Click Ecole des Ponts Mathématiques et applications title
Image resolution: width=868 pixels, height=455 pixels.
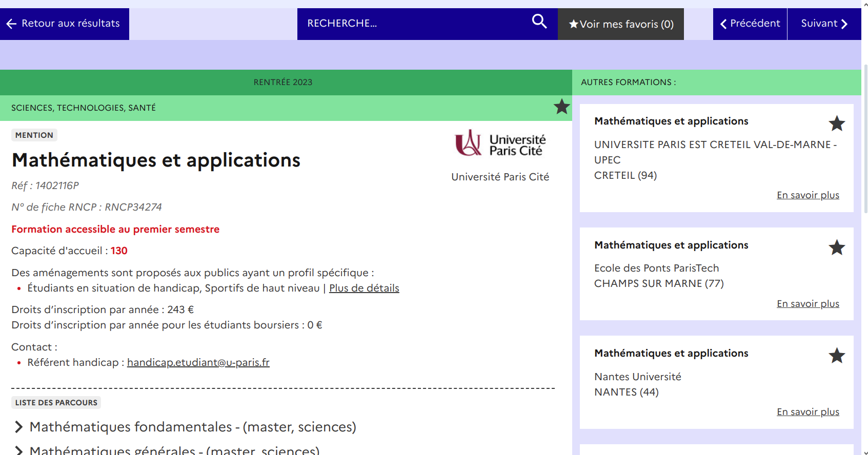click(x=671, y=245)
